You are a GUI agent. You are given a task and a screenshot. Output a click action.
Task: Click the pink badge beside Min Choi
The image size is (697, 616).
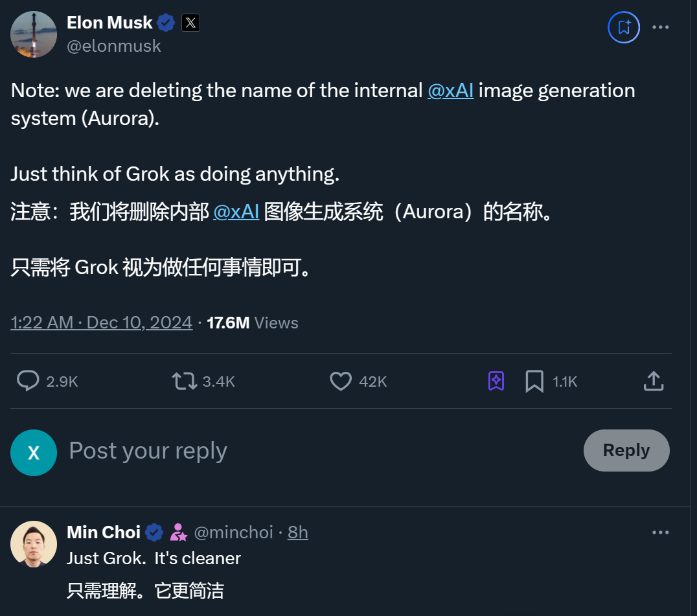178,532
